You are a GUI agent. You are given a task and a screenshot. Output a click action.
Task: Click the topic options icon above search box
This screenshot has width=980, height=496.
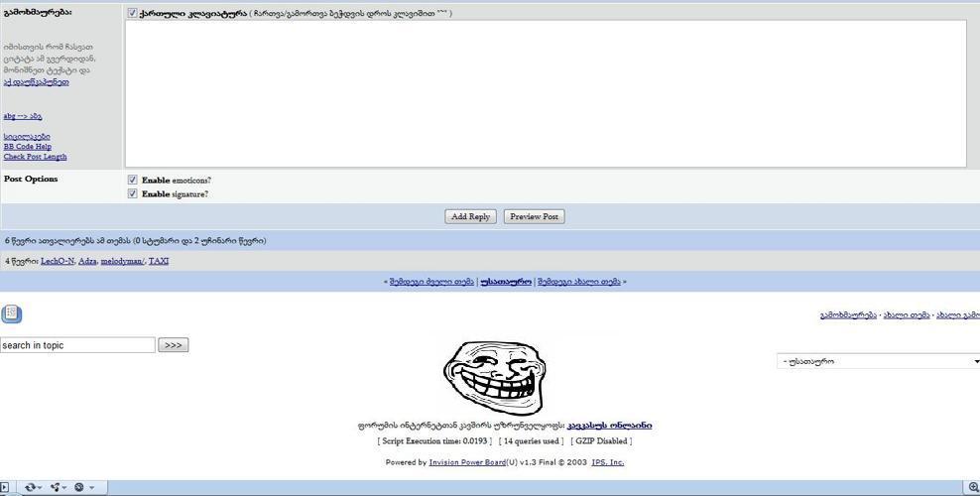click(x=11, y=313)
